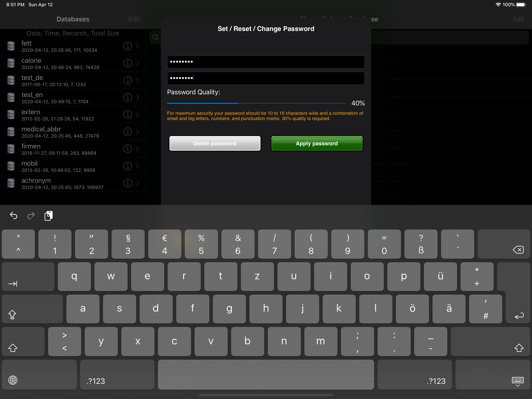Tap Edit at top right corner
Screen dimensions: 532x399
[518, 19]
